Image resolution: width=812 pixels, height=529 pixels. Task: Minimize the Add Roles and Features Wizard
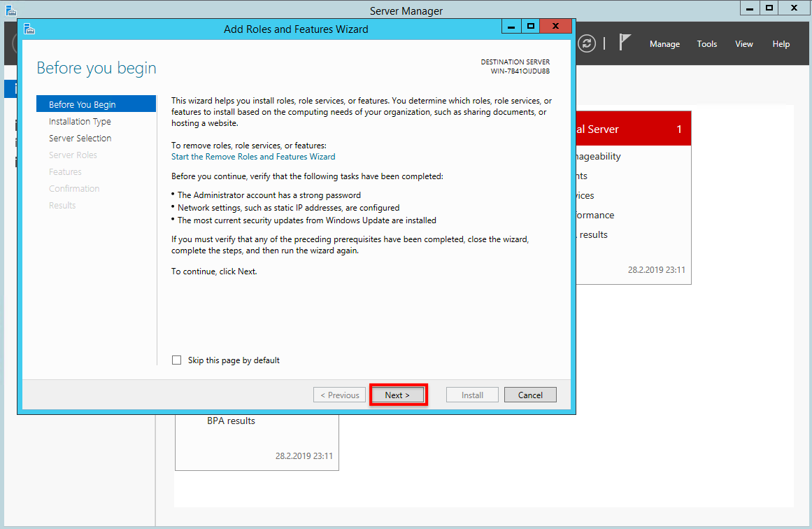tap(511, 27)
